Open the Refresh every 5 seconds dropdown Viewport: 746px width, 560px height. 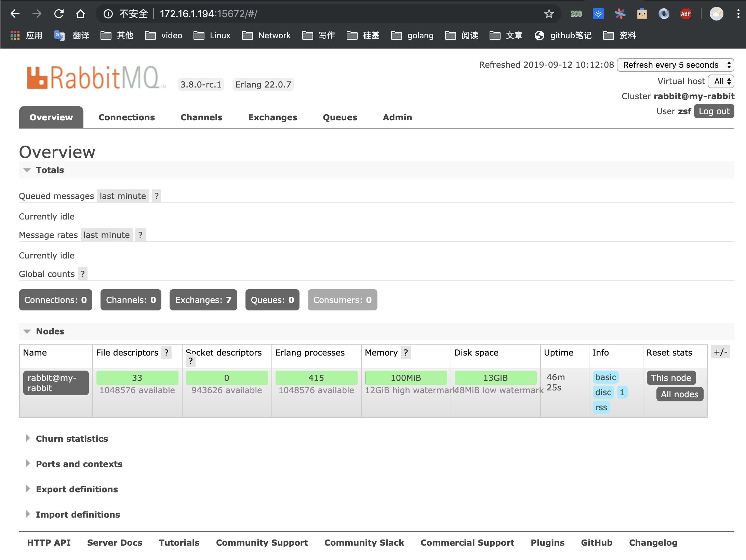pos(675,65)
